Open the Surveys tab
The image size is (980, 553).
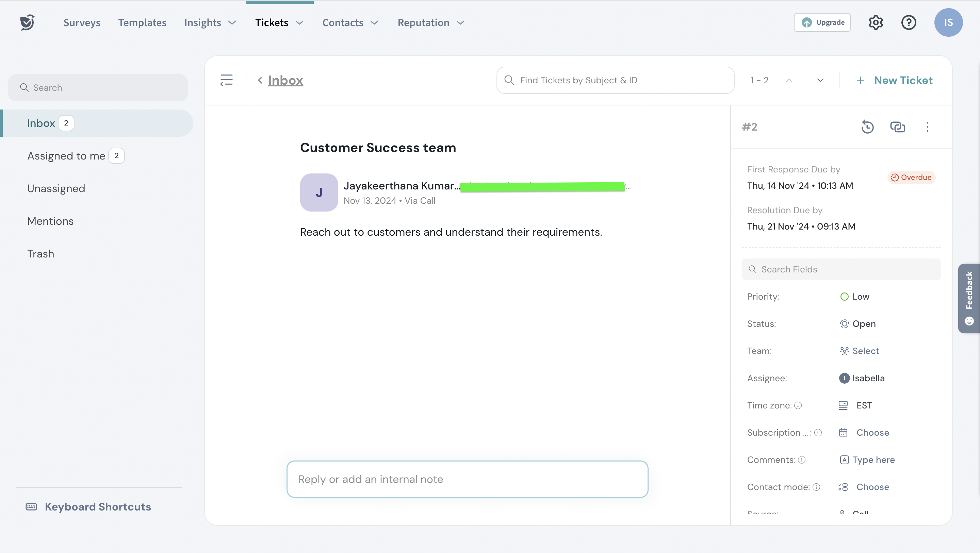tap(82, 22)
